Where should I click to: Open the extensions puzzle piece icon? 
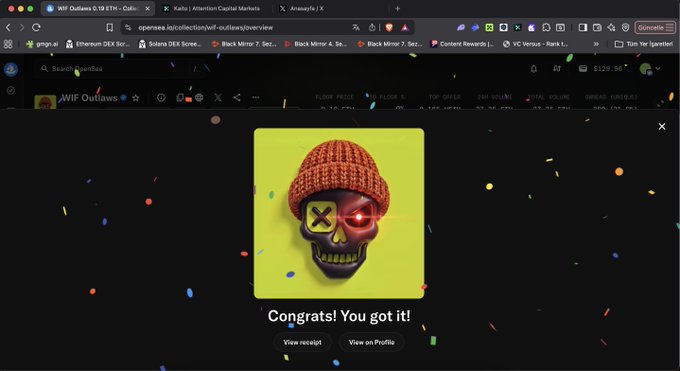coord(546,27)
